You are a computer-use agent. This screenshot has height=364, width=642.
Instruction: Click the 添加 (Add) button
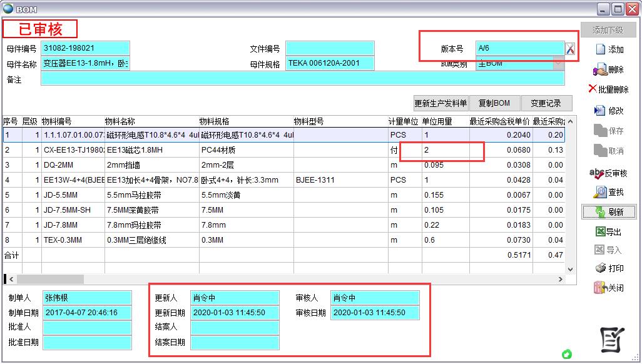[x=609, y=49]
